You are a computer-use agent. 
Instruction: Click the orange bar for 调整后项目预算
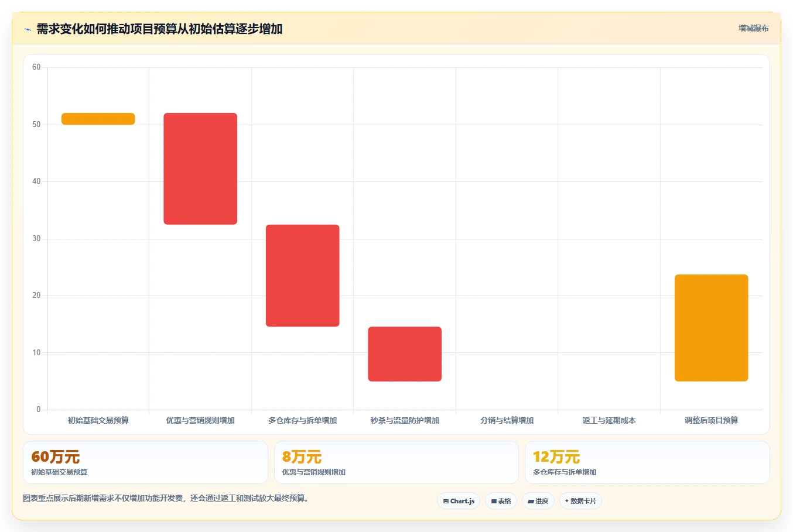coord(712,328)
